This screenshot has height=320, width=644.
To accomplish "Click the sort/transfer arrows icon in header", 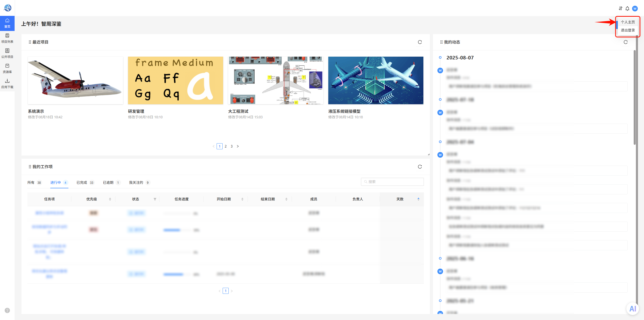I will tap(621, 9).
